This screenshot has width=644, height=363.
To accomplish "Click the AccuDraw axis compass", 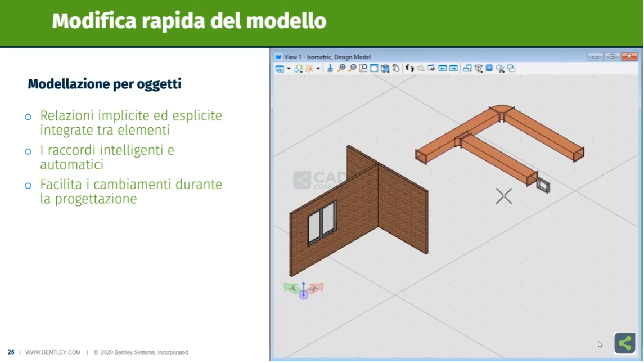I will click(303, 290).
